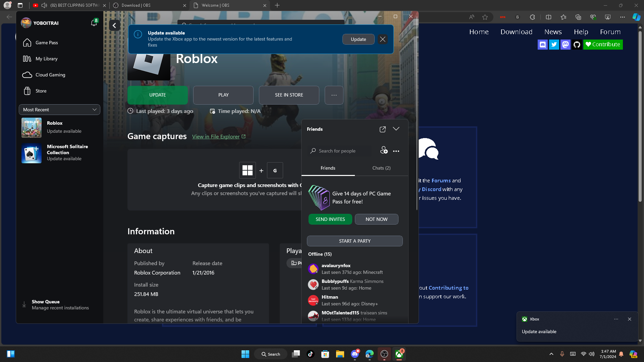Click the OBS GitHub icon
Image resolution: width=644 pixels, height=362 pixels.
coord(577,45)
